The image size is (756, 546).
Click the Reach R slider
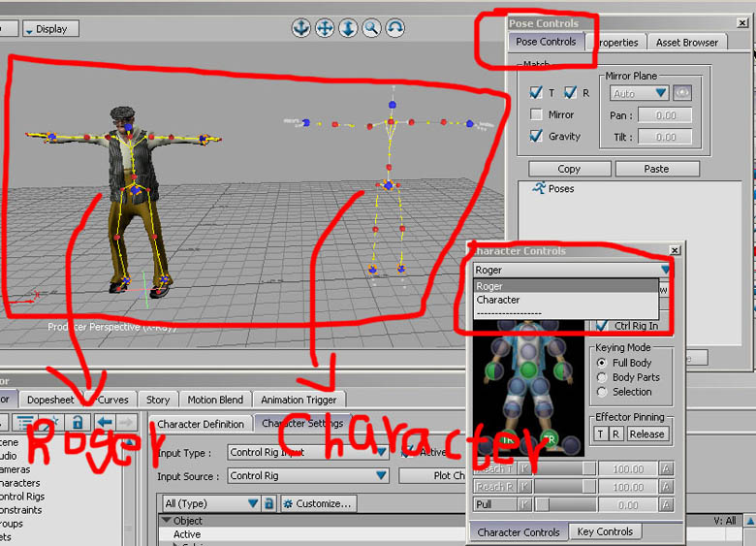point(564,487)
